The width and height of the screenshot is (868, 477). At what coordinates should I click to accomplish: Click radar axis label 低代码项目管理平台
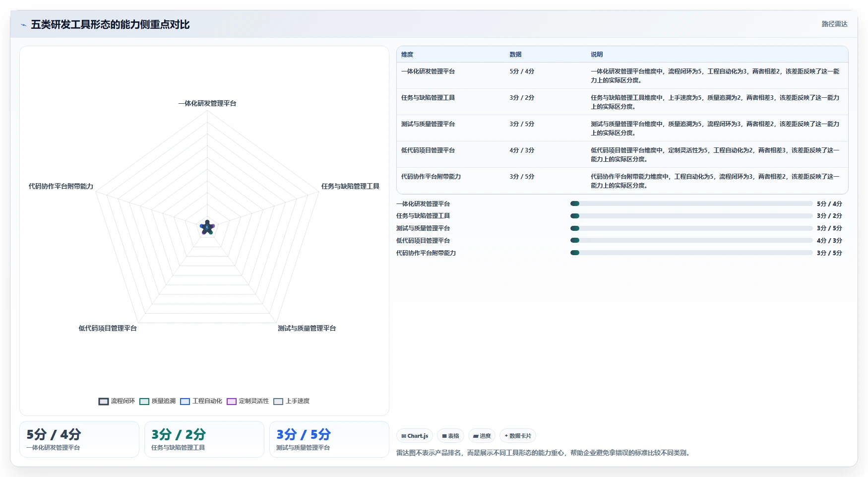[108, 328]
